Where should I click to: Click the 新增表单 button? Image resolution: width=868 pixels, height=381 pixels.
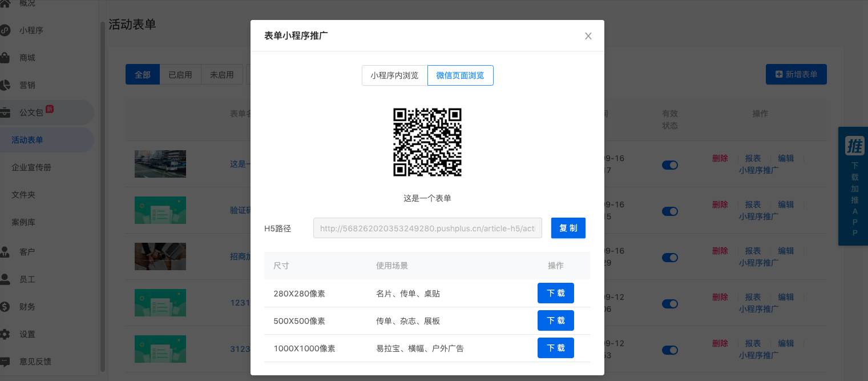click(796, 74)
